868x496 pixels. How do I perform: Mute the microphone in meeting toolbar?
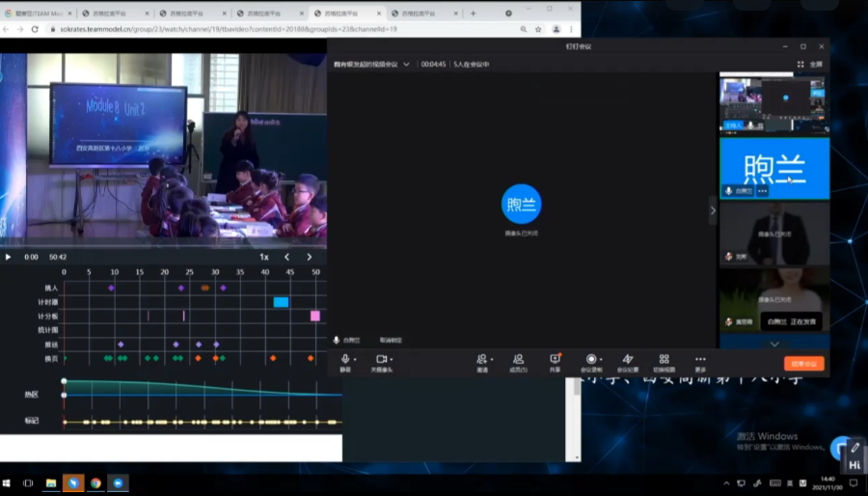[344, 359]
